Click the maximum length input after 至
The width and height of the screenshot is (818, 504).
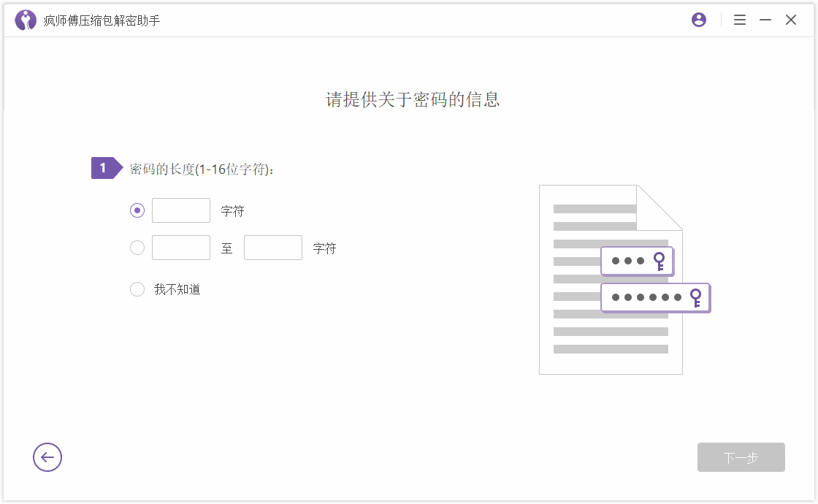click(273, 248)
